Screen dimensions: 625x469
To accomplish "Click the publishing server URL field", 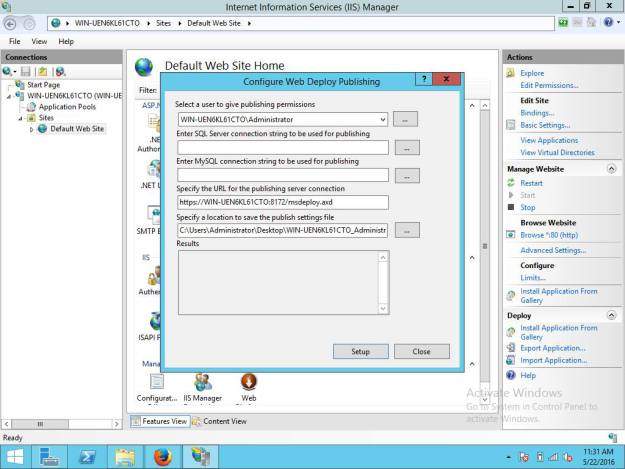I will coord(283,202).
